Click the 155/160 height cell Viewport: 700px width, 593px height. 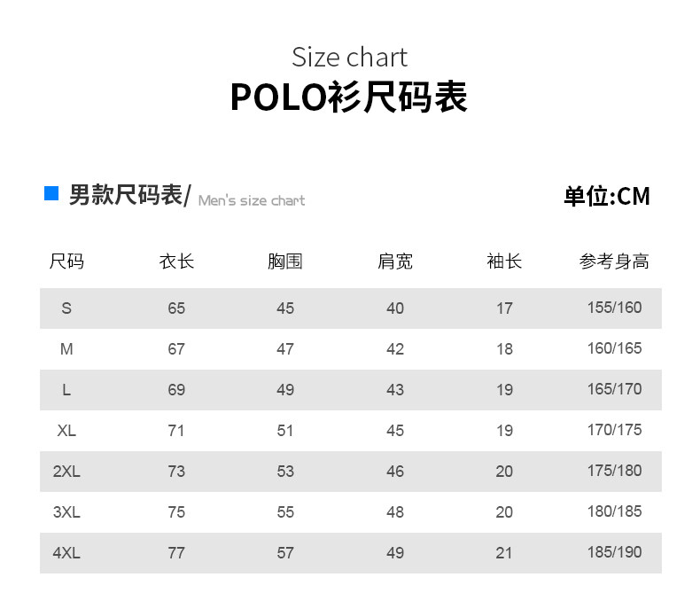tap(614, 308)
